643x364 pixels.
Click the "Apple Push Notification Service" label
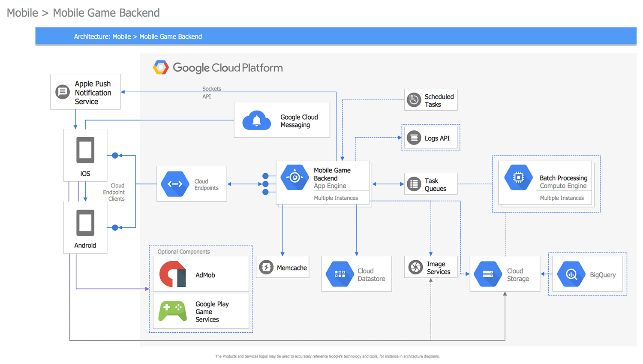[93, 93]
